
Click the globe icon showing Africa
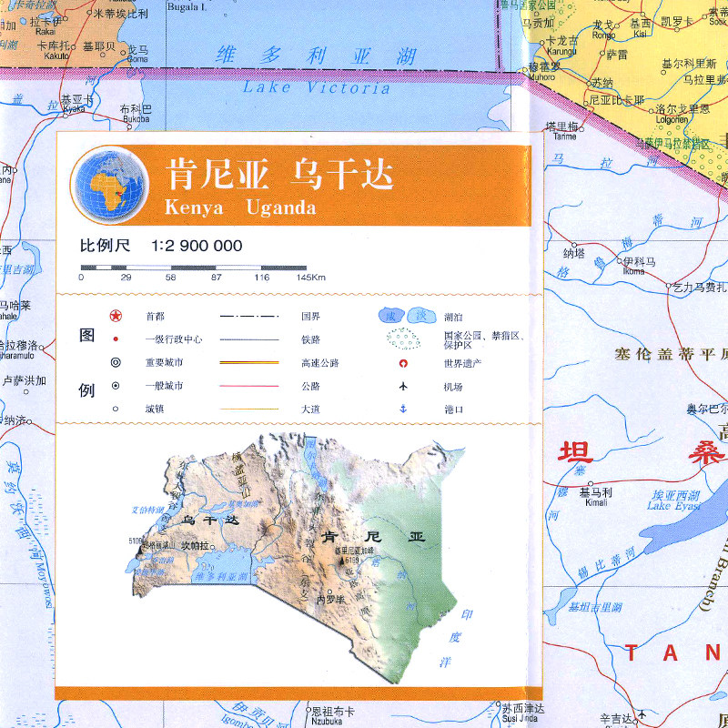(x=109, y=185)
